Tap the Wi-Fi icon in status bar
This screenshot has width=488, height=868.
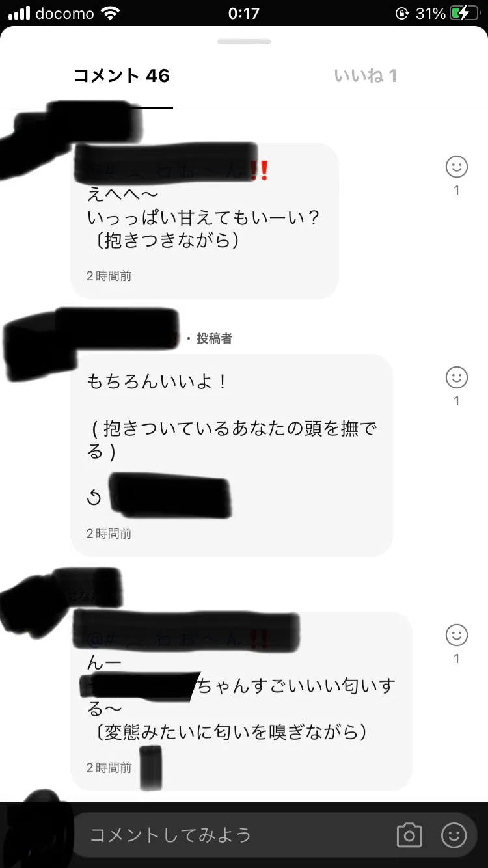coord(111,13)
